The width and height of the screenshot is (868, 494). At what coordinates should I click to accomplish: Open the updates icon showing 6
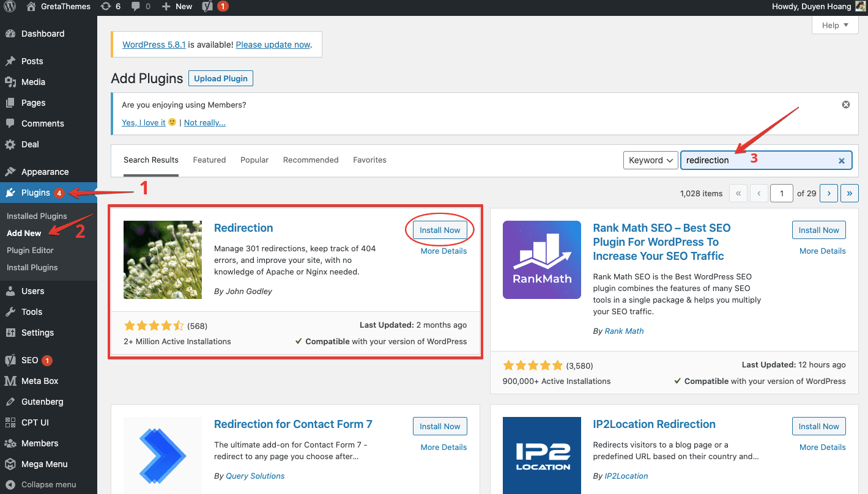pos(110,7)
